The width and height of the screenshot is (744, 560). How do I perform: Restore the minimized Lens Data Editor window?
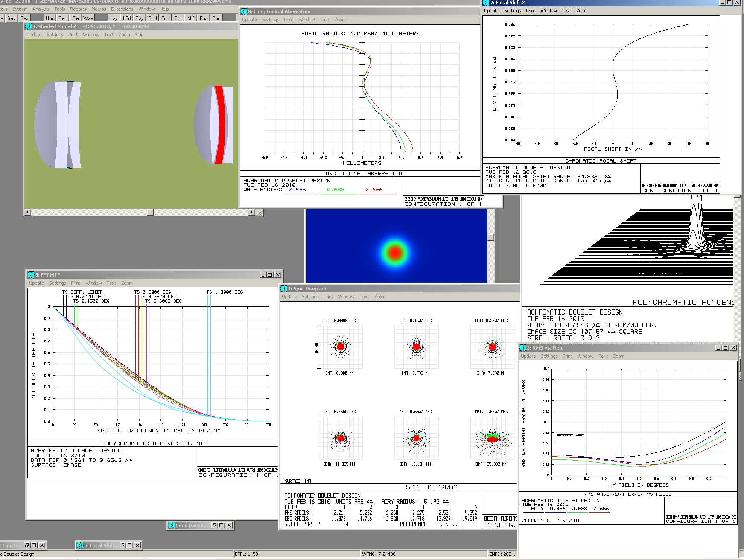click(215, 525)
